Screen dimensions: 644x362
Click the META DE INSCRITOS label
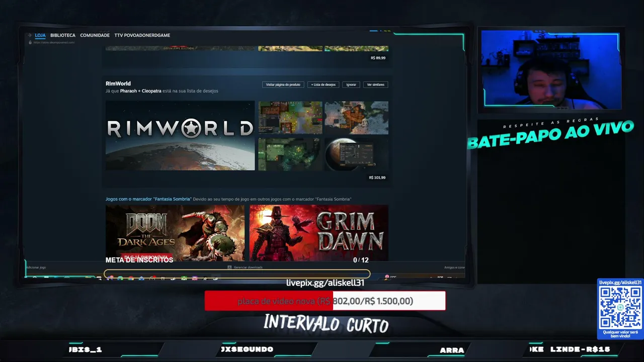(139, 260)
